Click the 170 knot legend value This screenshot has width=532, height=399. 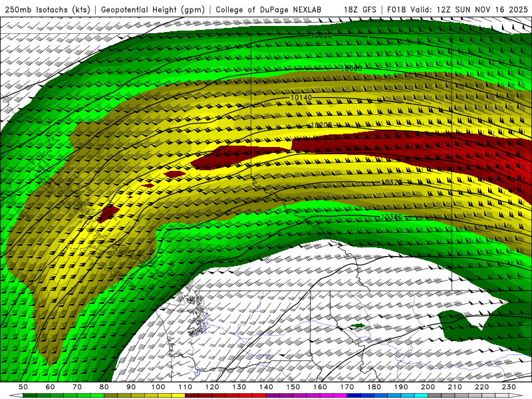click(347, 387)
